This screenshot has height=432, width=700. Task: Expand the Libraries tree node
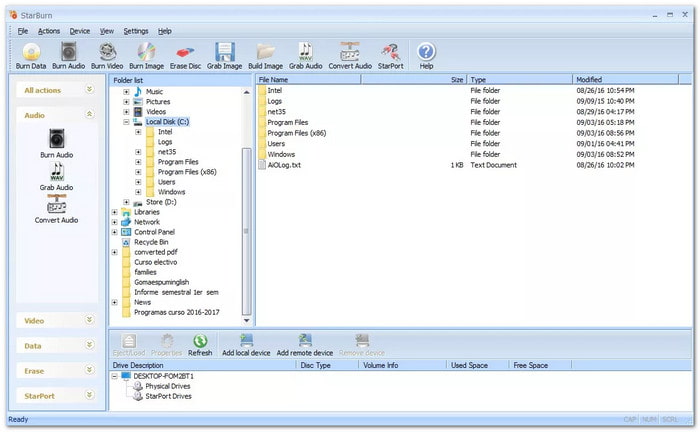[115, 212]
